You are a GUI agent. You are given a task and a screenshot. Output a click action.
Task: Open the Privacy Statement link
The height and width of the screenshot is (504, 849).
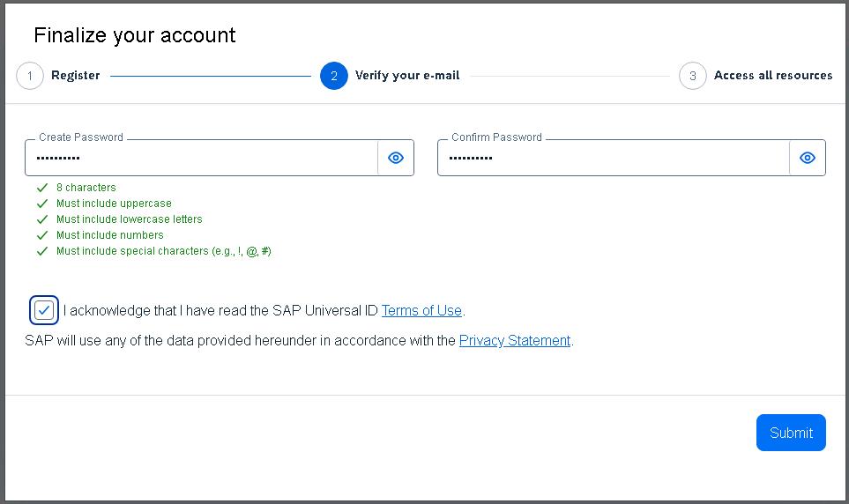click(515, 340)
